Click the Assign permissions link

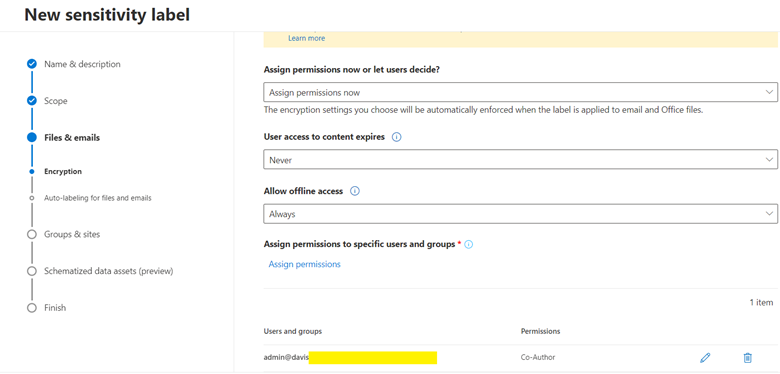304,264
